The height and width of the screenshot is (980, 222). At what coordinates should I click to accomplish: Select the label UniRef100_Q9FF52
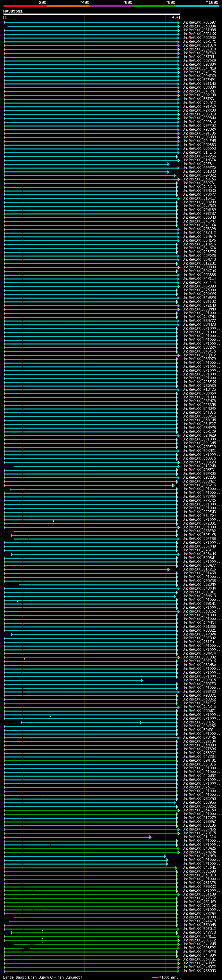199,125
